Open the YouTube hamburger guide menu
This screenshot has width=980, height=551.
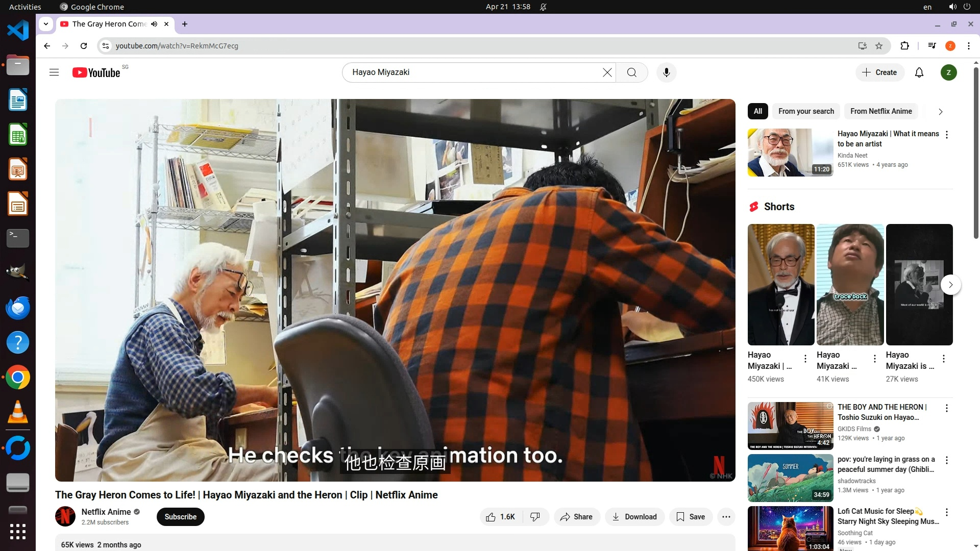pyautogui.click(x=54, y=72)
